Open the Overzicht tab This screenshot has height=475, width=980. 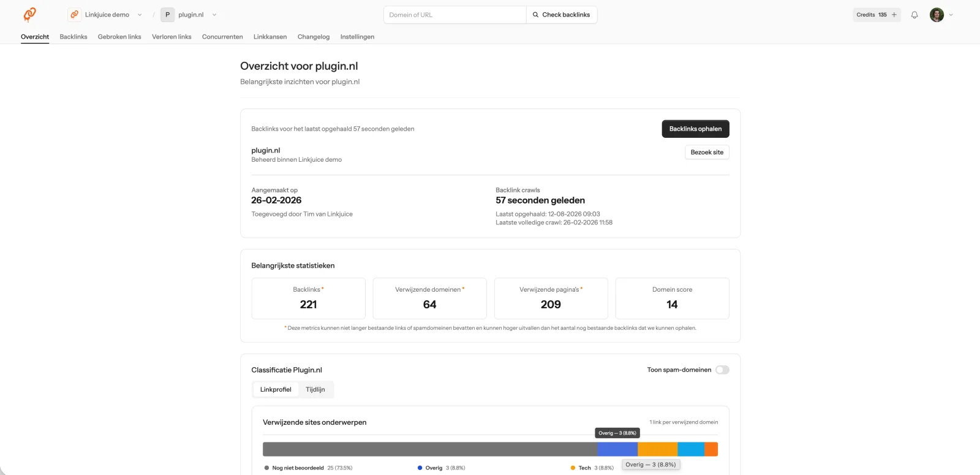[35, 37]
